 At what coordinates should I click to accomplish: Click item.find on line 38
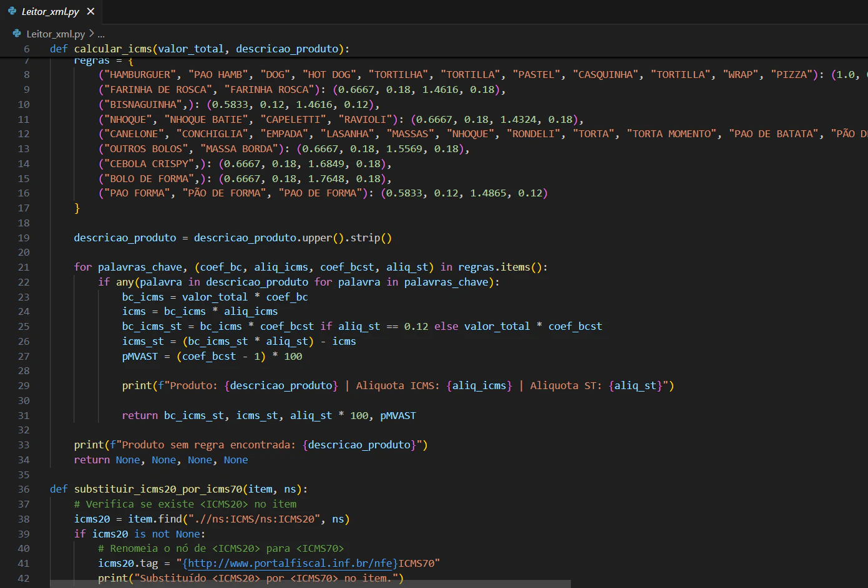(x=155, y=519)
